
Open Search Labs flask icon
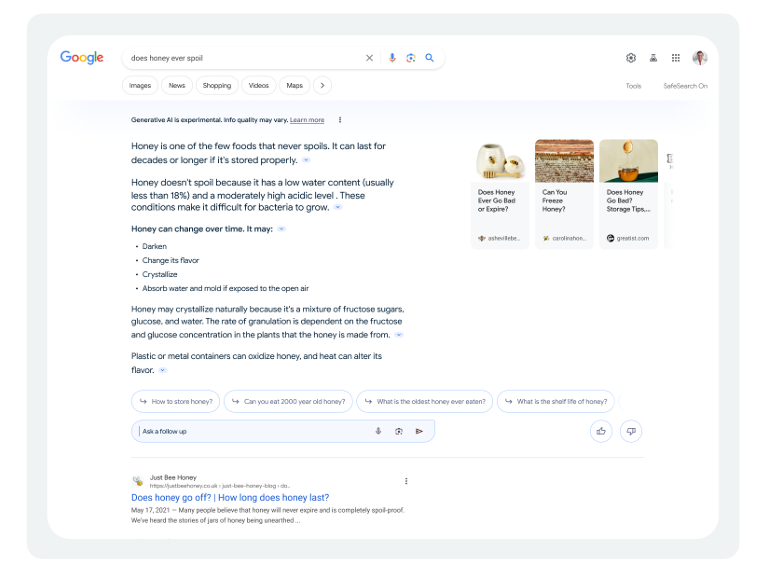[653, 58]
